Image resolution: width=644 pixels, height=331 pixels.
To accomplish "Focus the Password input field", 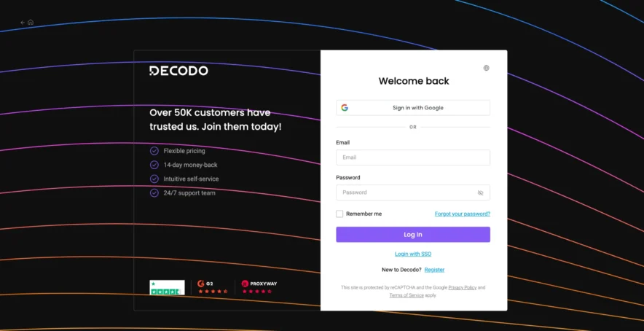I will (405, 192).
